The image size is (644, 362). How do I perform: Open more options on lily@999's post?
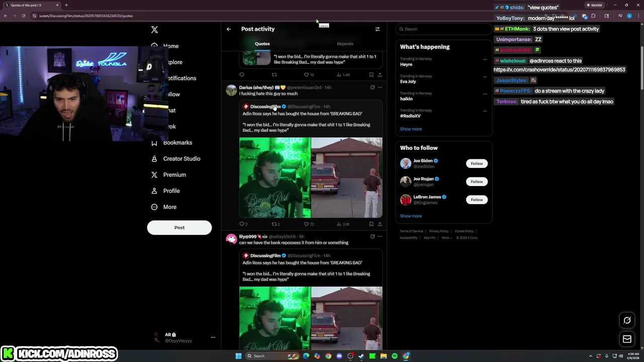380,236
